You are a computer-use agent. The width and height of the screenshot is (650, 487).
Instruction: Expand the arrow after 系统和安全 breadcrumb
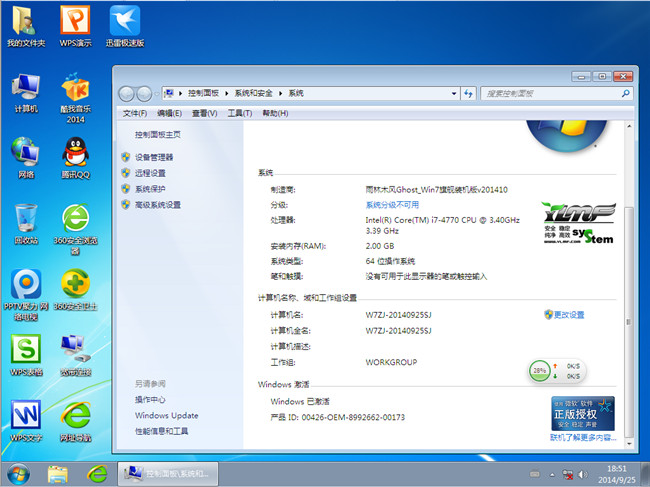click(280, 94)
